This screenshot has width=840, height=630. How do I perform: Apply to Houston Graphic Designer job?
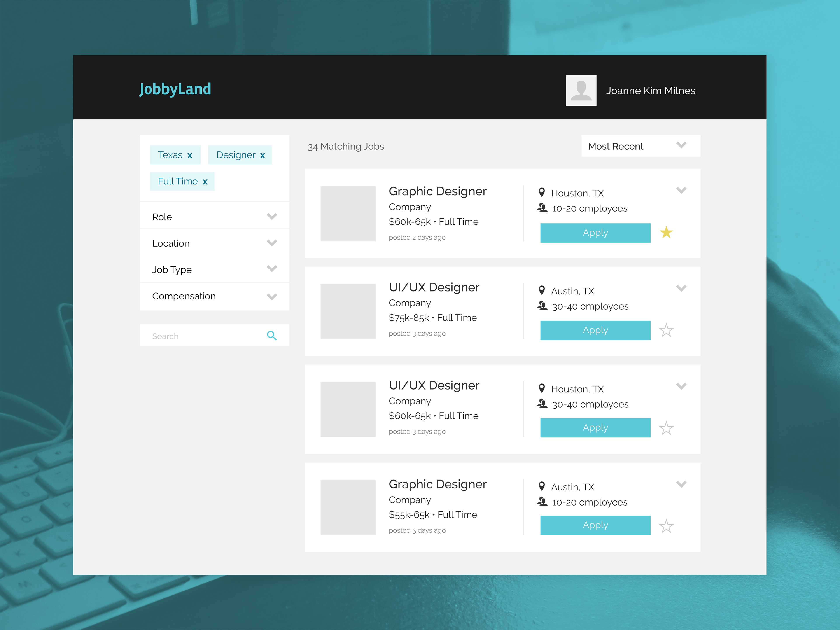595,233
